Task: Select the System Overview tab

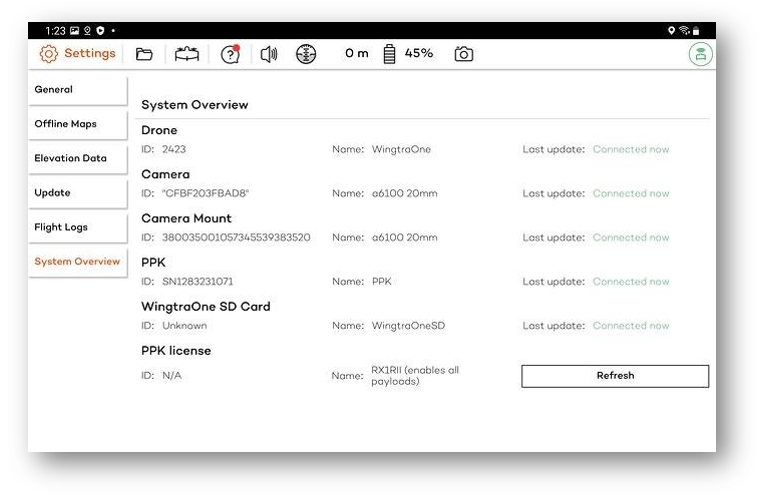Action: pyautogui.click(x=77, y=262)
